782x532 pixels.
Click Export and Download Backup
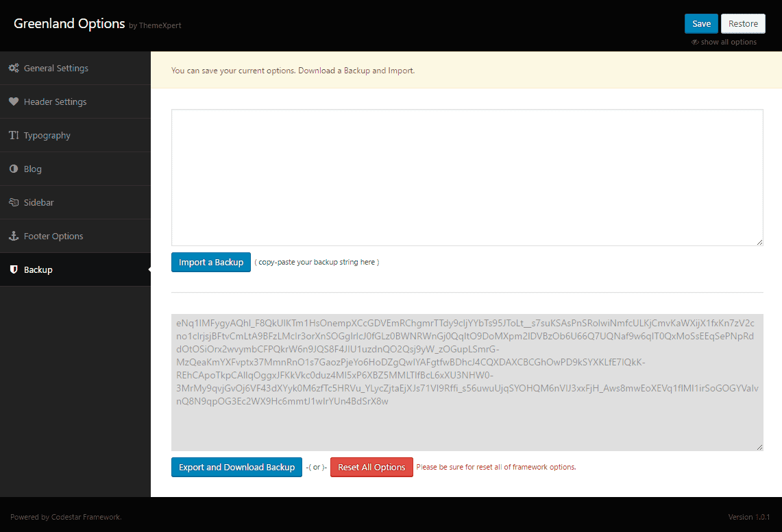click(236, 468)
